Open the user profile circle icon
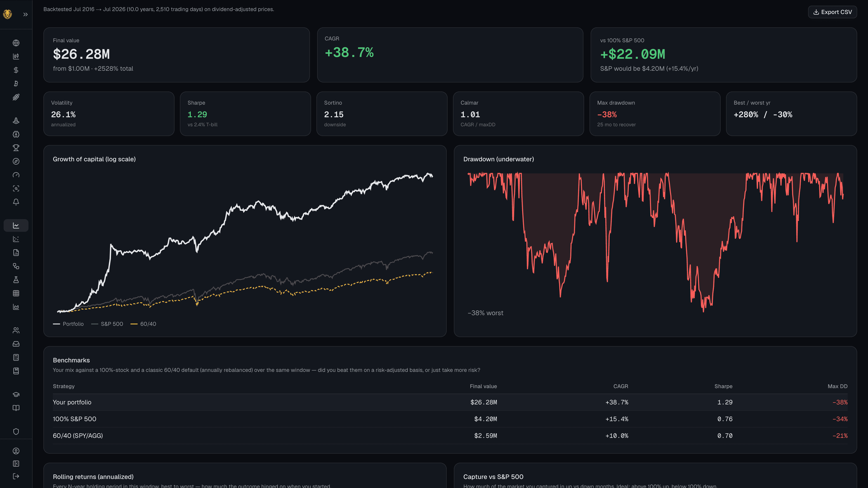The height and width of the screenshot is (488, 868). pyautogui.click(x=16, y=451)
